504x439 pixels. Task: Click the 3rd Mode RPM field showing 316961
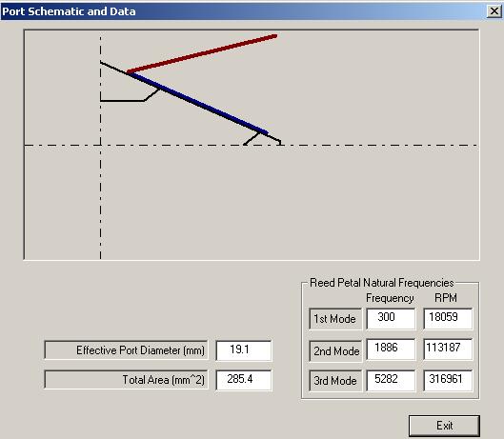click(448, 380)
